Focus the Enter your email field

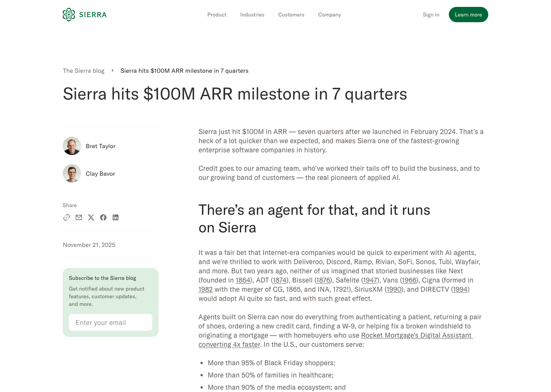click(111, 322)
